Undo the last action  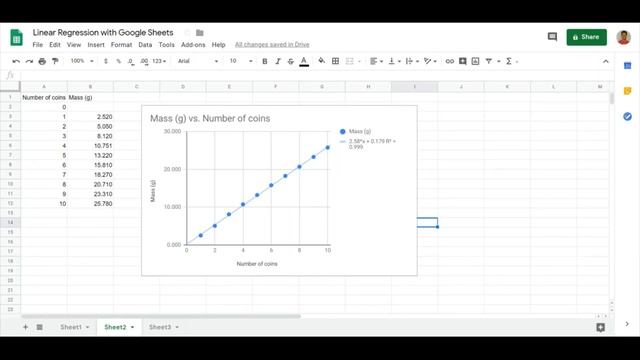tap(16, 61)
